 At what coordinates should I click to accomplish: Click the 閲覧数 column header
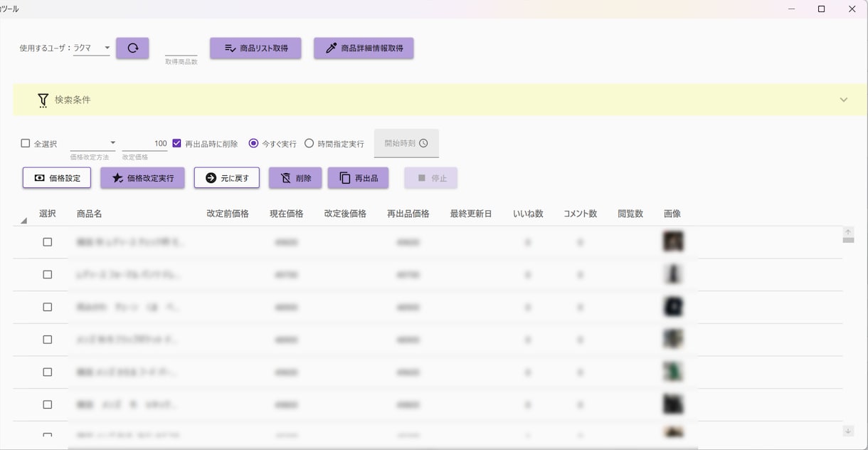click(630, 214)
